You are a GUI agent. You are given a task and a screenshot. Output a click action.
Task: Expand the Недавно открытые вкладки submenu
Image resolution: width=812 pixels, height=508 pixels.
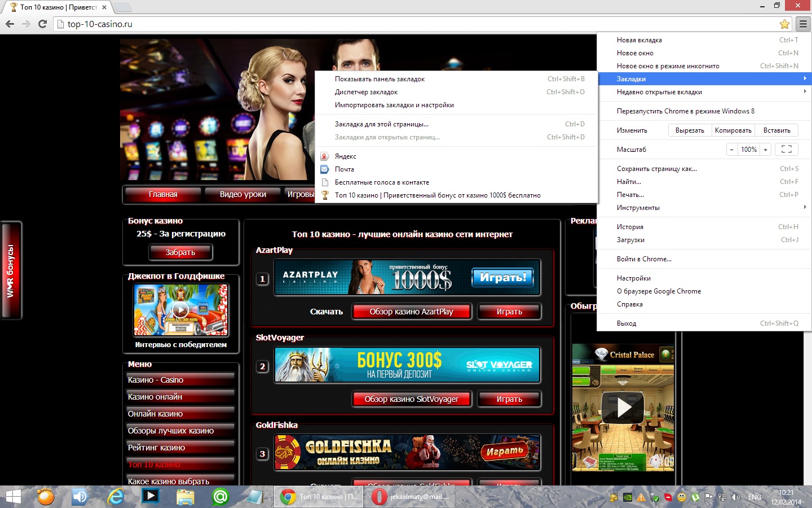click(x=704, y=92)
